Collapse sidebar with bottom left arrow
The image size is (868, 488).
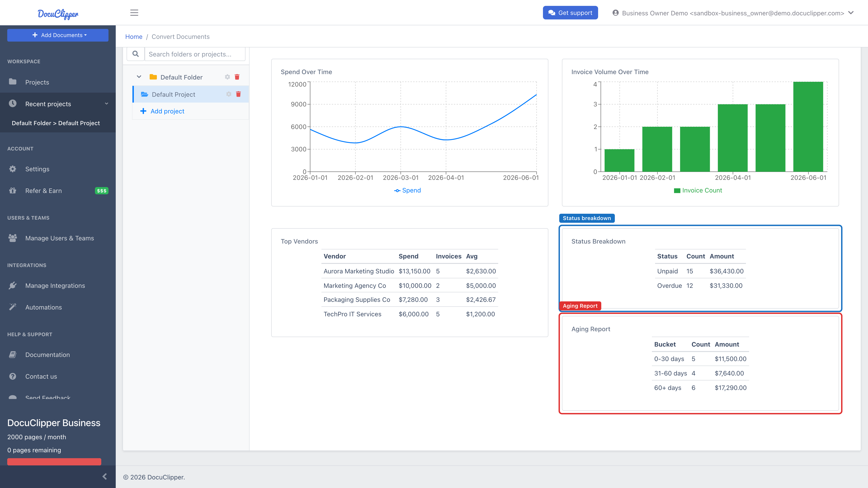[x=104, y=476]
